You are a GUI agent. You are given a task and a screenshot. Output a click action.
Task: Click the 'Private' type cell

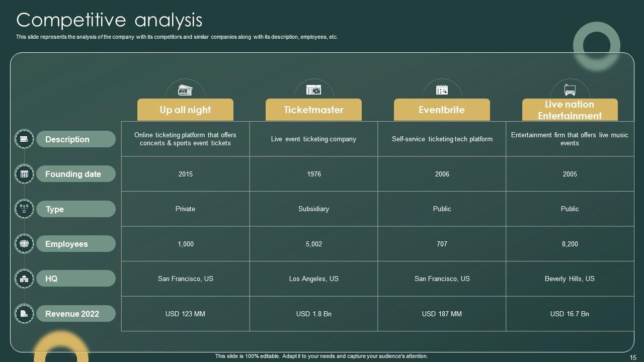(x=185, y=209)
